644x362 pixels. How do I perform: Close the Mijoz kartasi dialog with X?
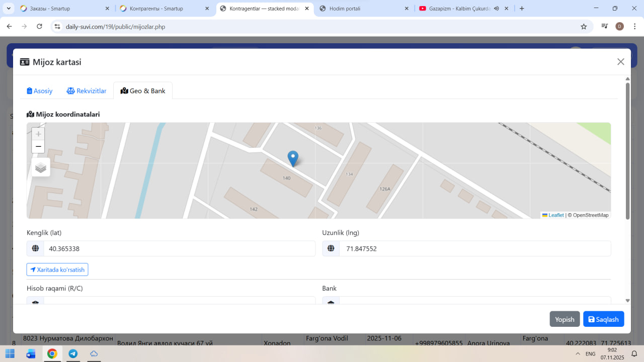coord(620,62)
